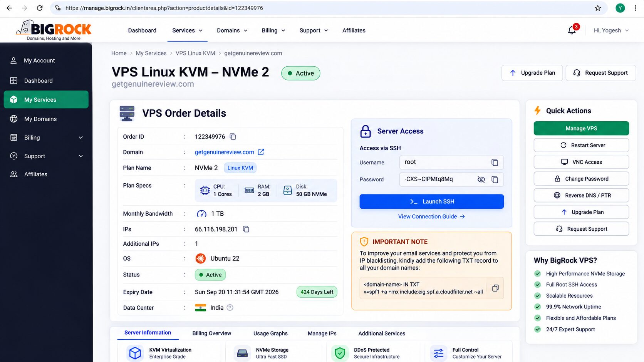The width and height of the screenshot is (644, 362).
Task: Click the Upgrade Plan button in page header
Action: click(532, 73)
